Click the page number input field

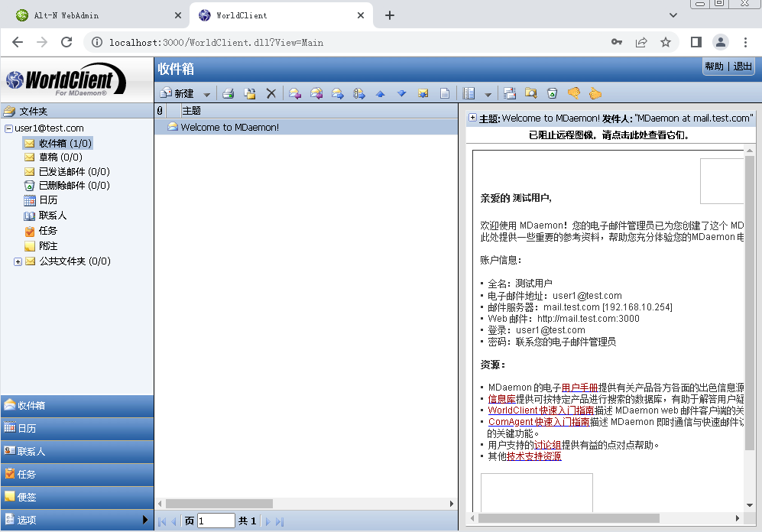[x=216, y=521]
